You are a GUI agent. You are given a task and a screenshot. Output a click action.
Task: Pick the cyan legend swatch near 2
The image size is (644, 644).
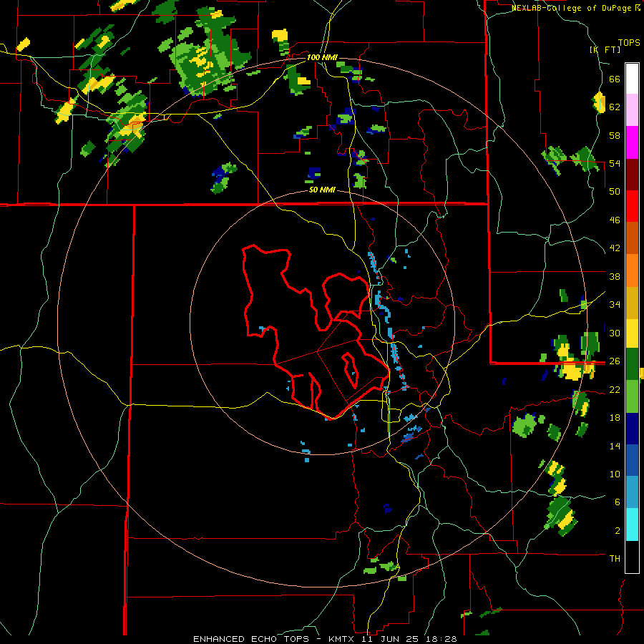point(632,525)
